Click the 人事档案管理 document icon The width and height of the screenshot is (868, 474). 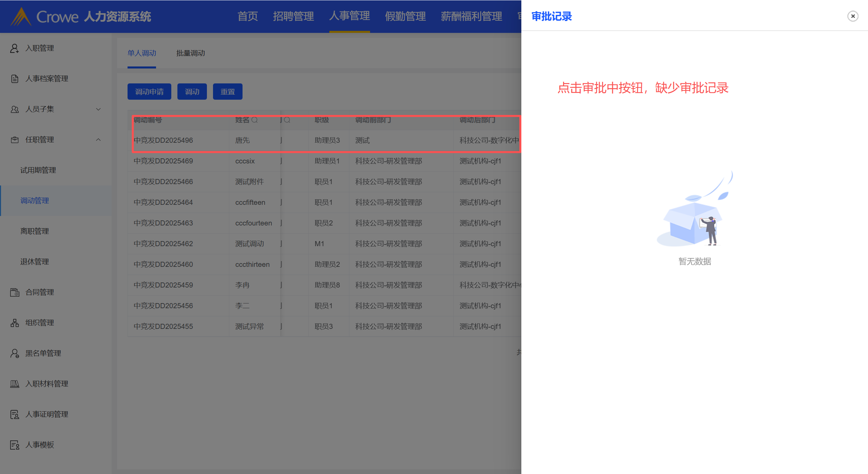tap(15, 79)
